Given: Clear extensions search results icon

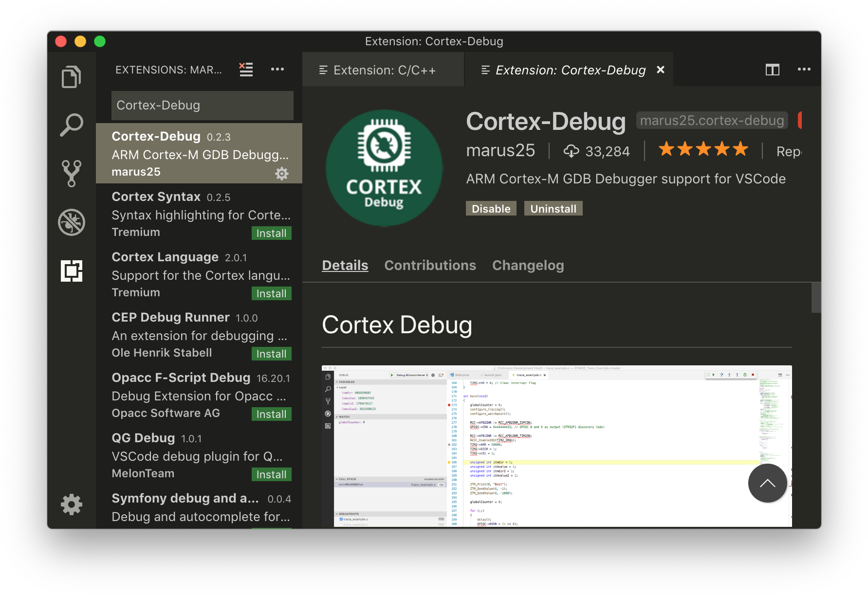Looking at the screenshot, I should tap(246, 70).
